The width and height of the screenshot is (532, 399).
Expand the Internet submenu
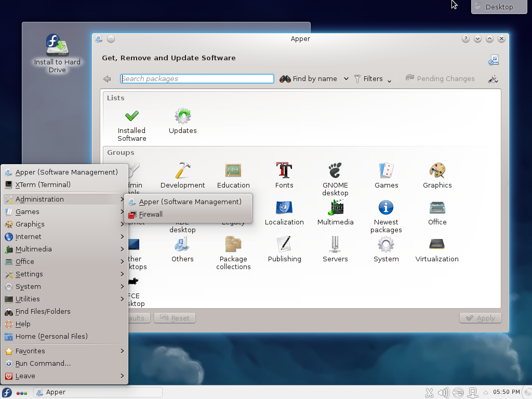(64, 237)
